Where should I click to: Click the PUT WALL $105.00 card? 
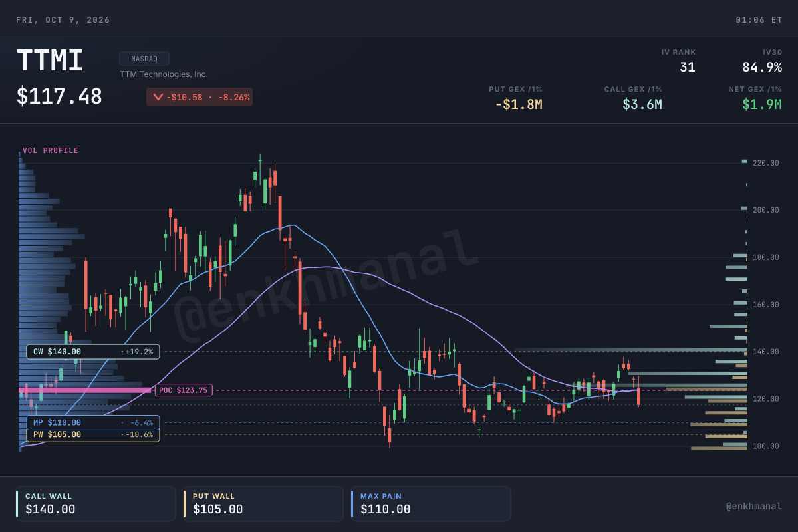pos(263,504)
